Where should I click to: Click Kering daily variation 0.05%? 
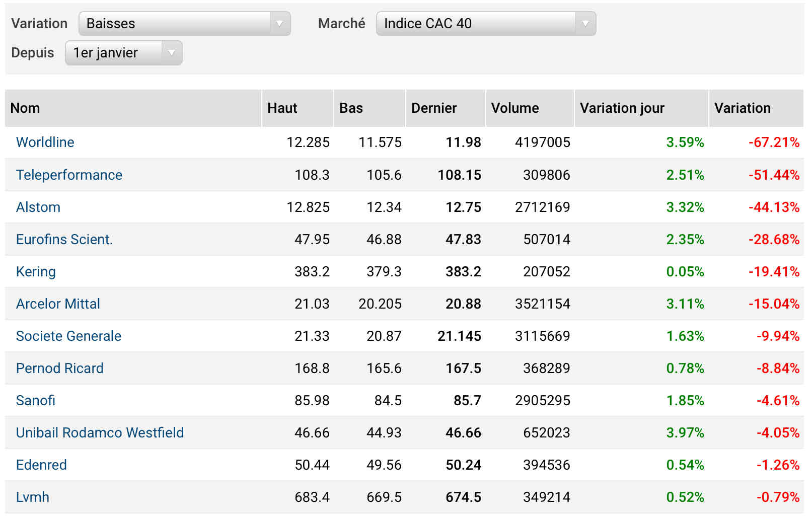pos(685,271)
